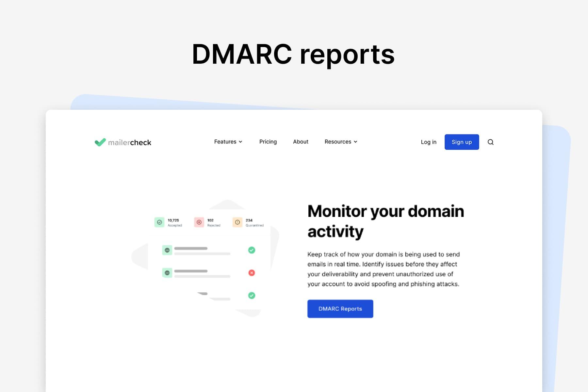Click the bottom green pass checkmark
The image size is (588, 392).
pyautogui.click(x=252, y=295)
